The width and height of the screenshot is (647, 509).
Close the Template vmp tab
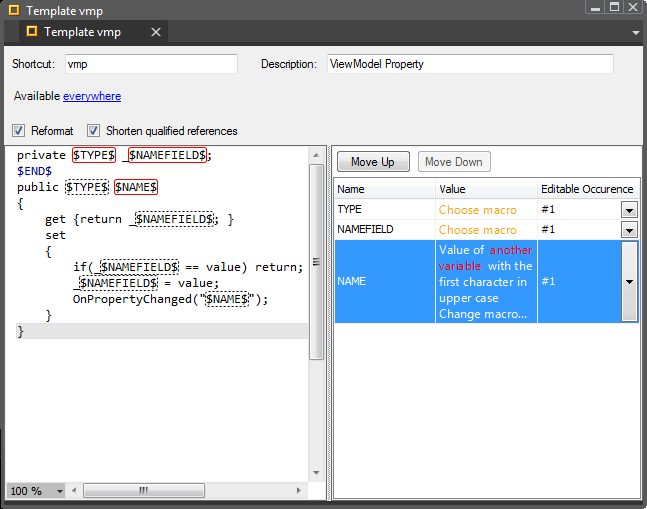[x=156, y=32]
